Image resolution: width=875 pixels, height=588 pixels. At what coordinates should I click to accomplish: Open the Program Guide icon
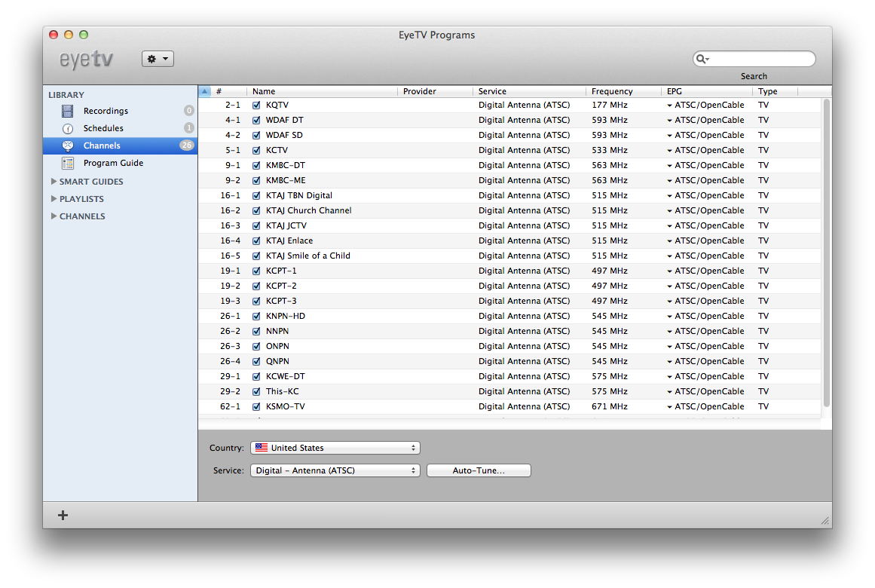tap(68, 163)
